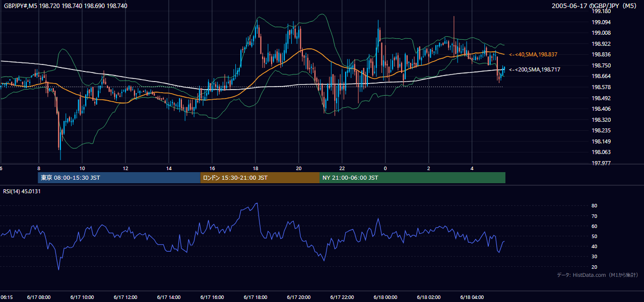The image size is (644, 302).
Task: Click the 6/18 02:00 date axis label
Action: [x=428, y=297]
